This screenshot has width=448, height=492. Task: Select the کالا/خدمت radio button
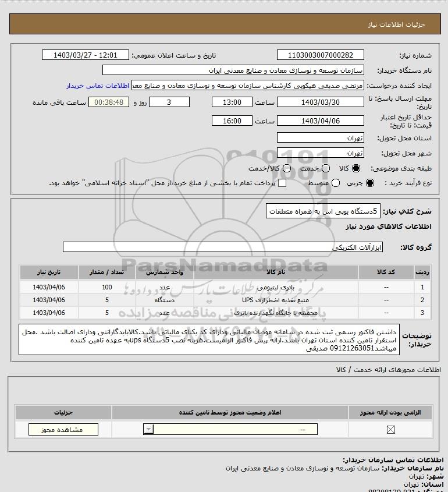pos(286,168)
